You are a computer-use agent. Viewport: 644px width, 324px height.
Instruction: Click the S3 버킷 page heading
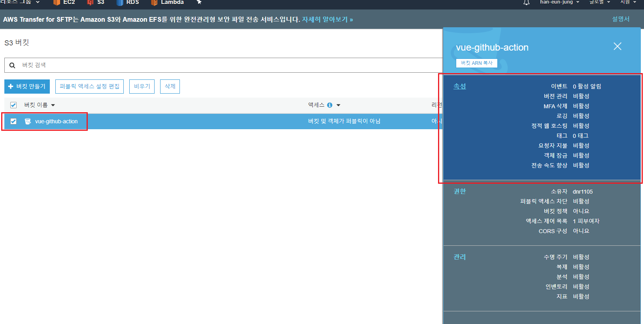[x=17, y=42]
